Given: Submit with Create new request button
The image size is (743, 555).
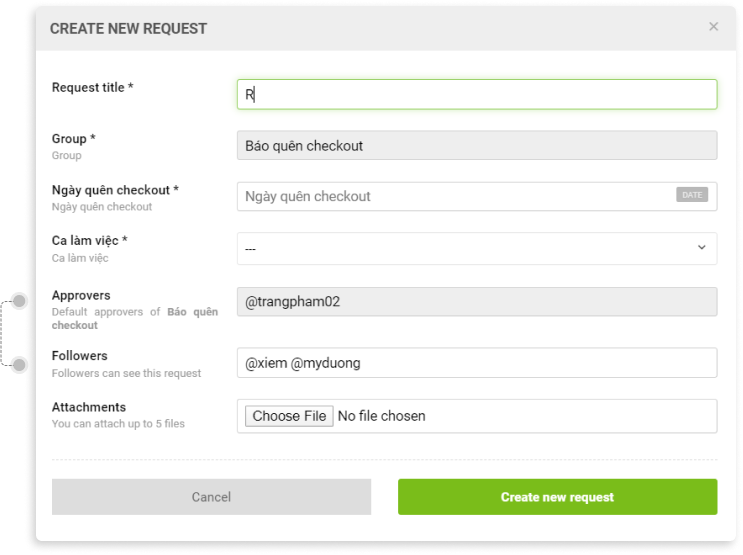Looking at the screenshot, I should [557, 497].
